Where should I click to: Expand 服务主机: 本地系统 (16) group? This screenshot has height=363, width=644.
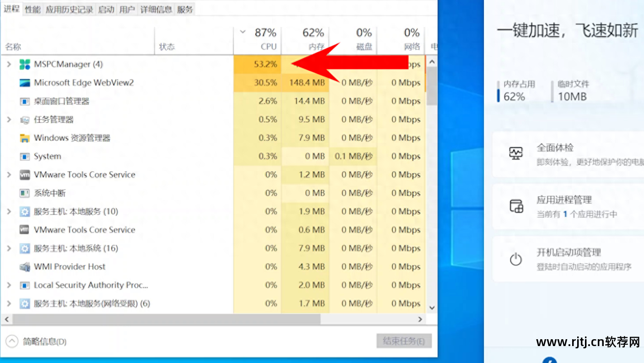coord(9,249)
